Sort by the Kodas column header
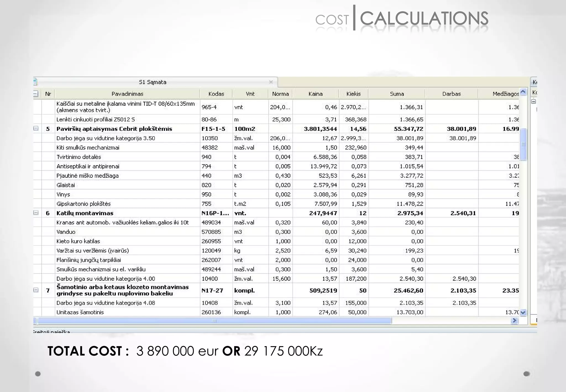Screen dimensions: 566x392 216,94
